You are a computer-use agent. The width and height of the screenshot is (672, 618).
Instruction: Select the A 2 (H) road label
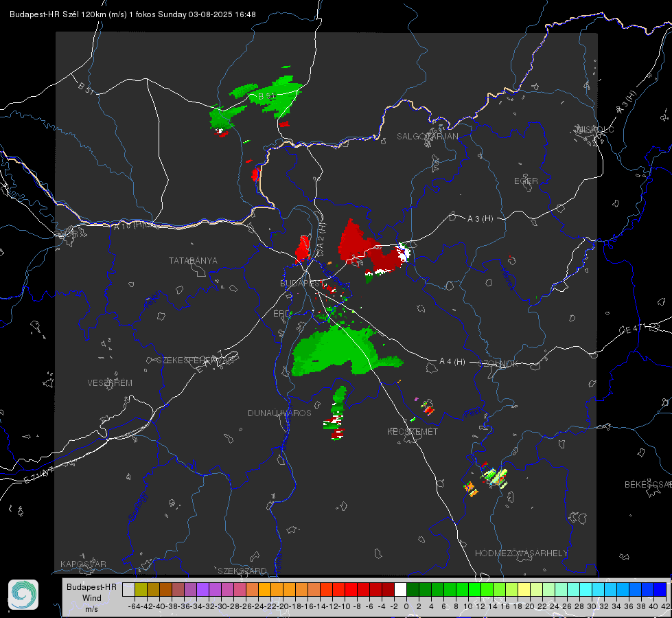pyautogui.click(x=321, y=240)
